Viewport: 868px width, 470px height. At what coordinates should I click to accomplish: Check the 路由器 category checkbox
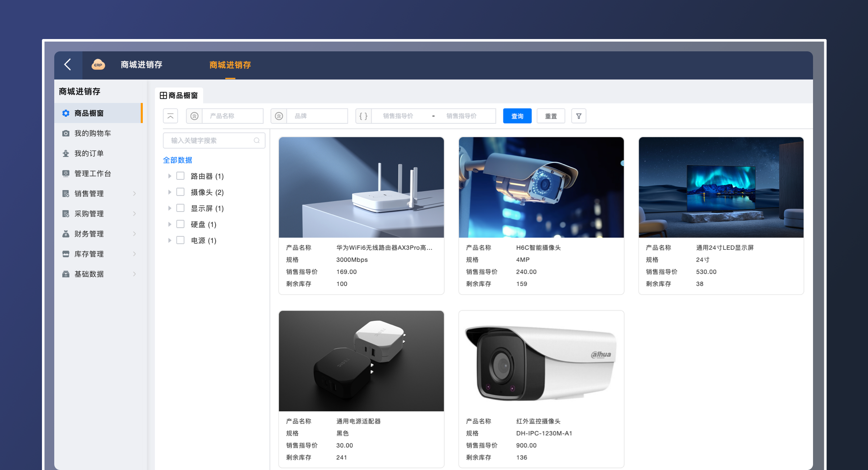[x=180, y=176]
